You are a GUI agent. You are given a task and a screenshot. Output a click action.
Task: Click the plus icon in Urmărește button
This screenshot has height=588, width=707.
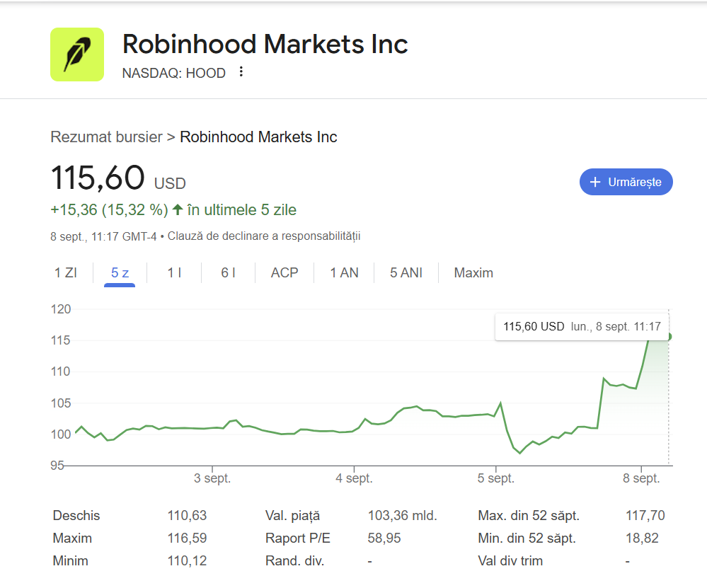(595, 182)
